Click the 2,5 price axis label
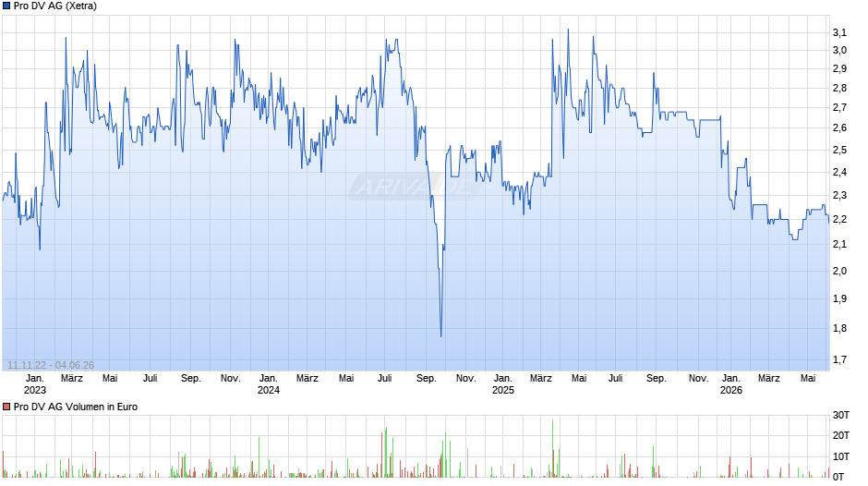 pos(839,151)
